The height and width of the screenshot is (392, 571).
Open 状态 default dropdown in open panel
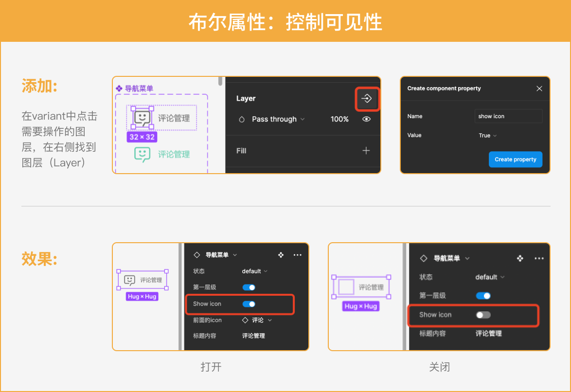pos(254,271)
